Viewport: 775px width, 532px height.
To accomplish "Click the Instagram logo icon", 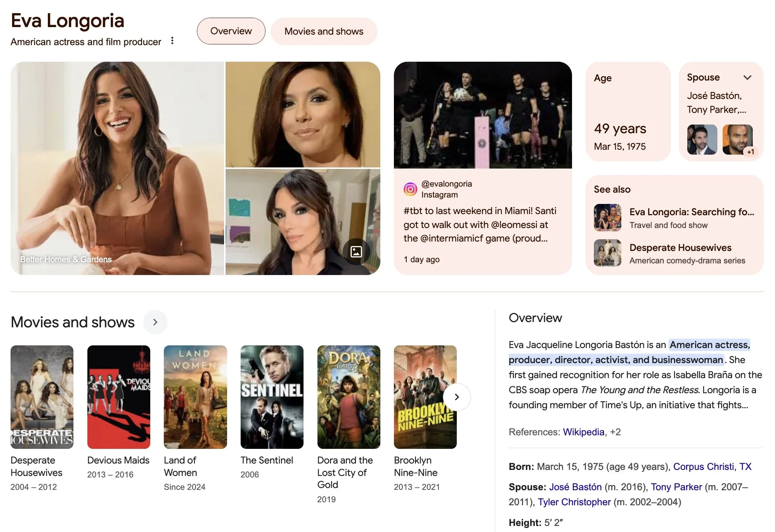I will (410, 189).
